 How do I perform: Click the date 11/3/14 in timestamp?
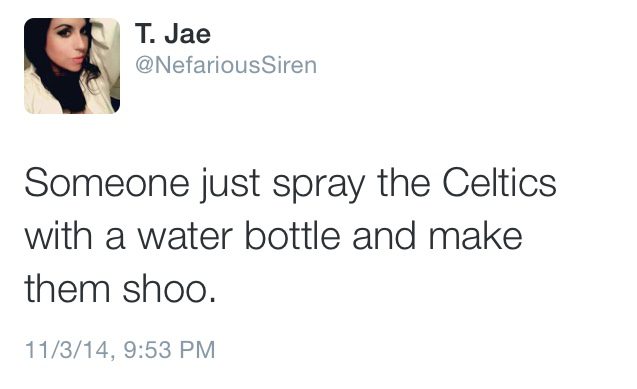[x=67, y=350]
